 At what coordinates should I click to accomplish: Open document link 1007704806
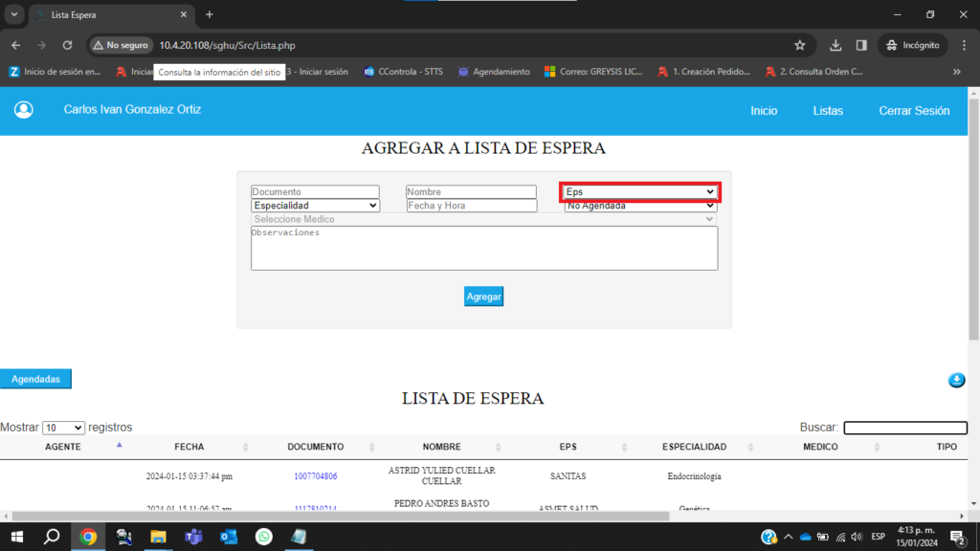pos(315,475)
